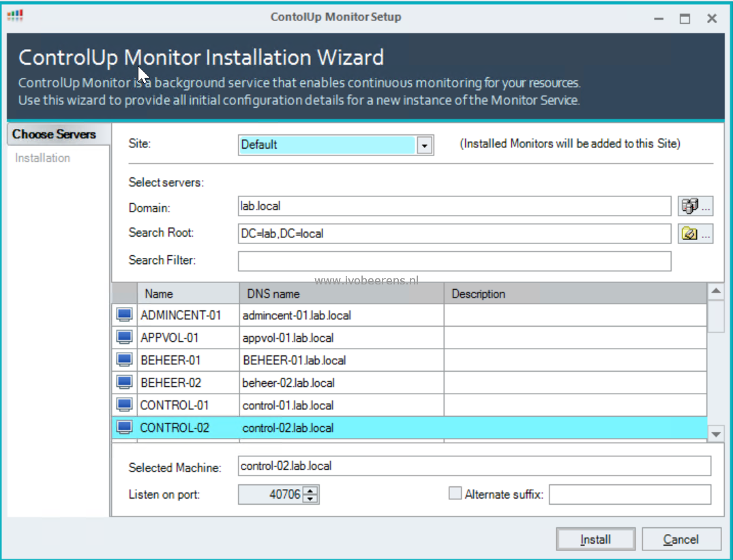
Task: Click the server list scroll down arrow
Action: (x=716, y=434)
